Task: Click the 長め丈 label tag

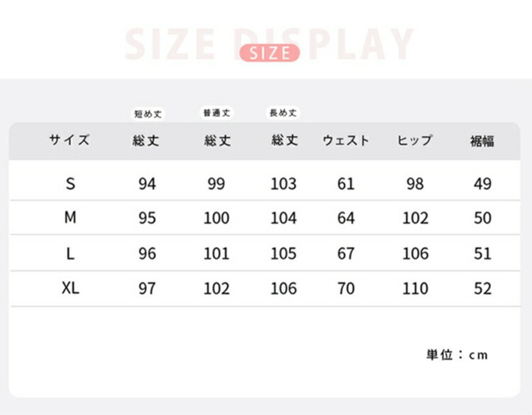Action: (x=283, y=113)
